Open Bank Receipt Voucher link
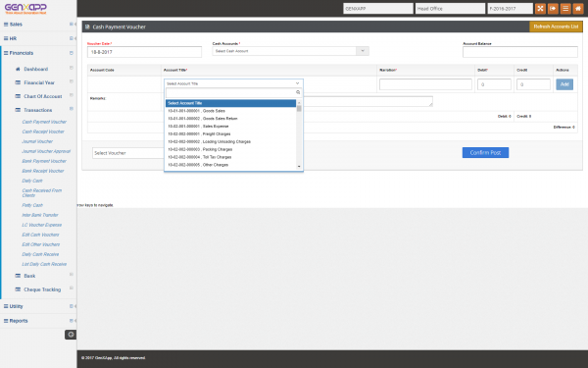 click(x=43, y=171)
